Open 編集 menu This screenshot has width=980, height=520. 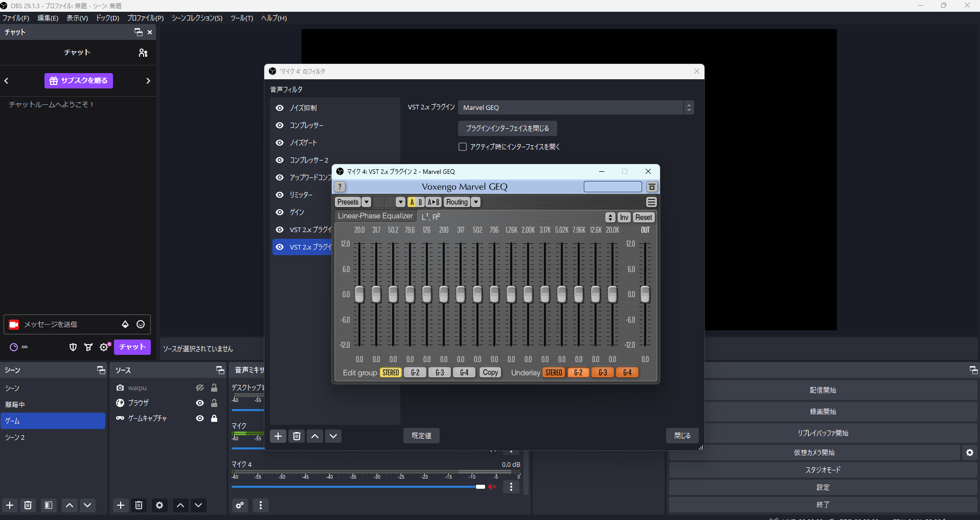tap(48, 18)
